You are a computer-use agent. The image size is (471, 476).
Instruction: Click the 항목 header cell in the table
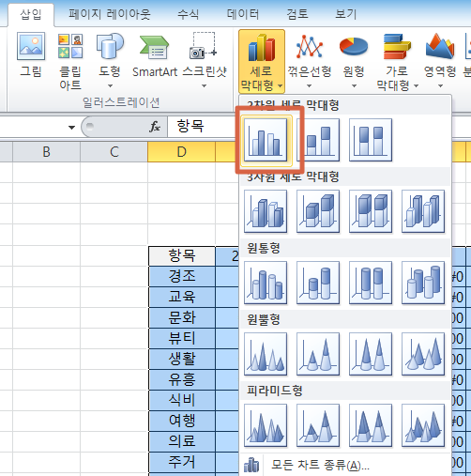click(x=182, y=256)
